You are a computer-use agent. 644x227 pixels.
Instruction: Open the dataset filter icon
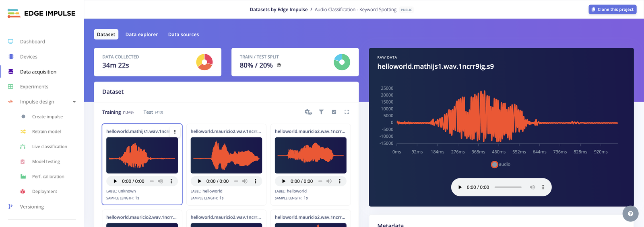[321, 112]
